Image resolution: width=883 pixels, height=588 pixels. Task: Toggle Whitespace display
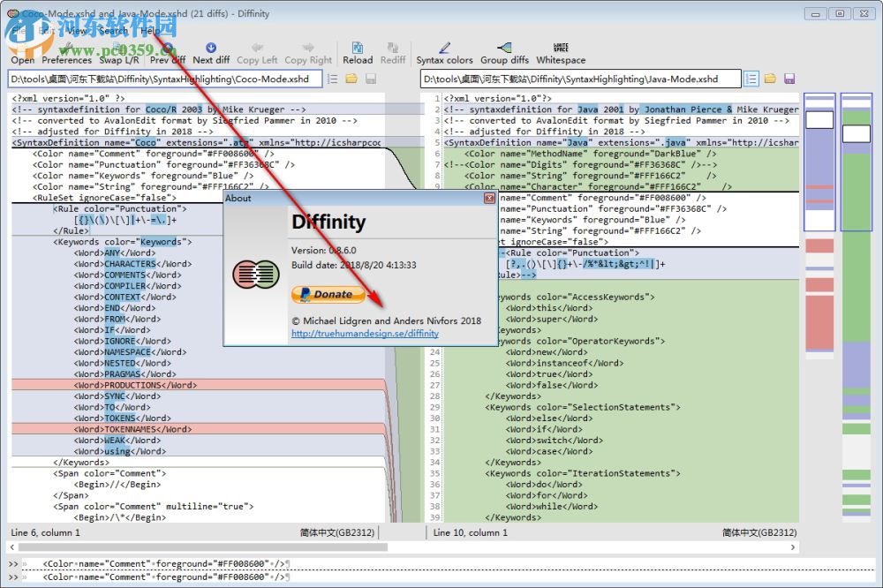click(x=561, y=53)
